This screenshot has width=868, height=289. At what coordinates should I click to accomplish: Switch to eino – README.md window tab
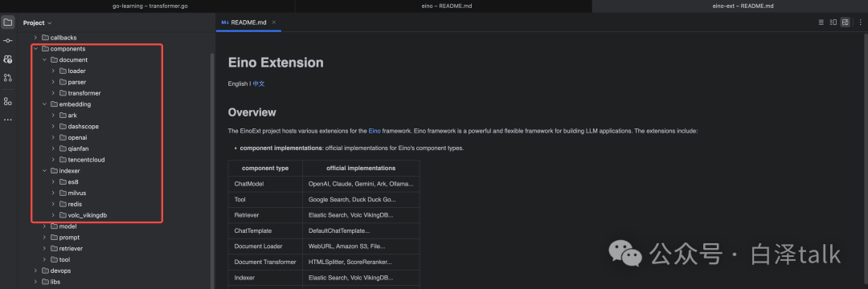444,6
